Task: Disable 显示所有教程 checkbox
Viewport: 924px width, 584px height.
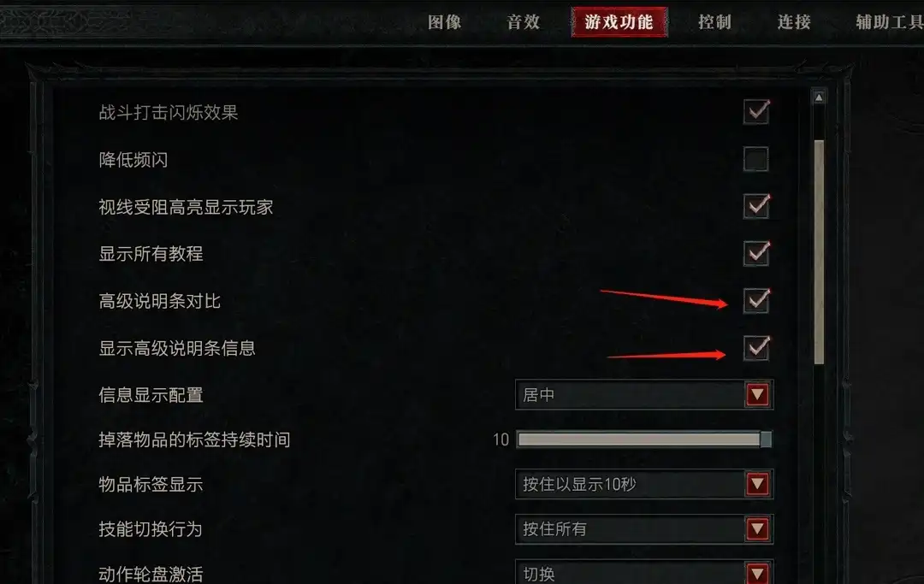Action: point(756,253)
